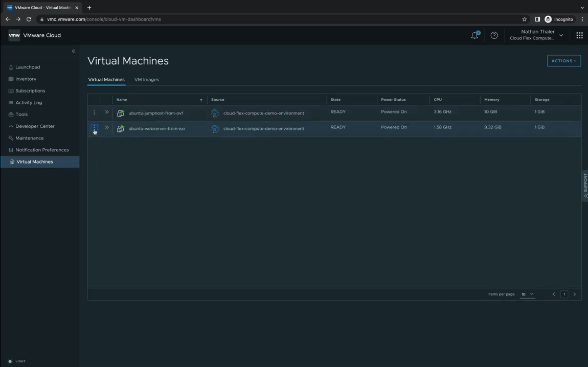Open Chrome three-dot menu
The height and width of the screenshot is (367, 588).
pos(582,19)
